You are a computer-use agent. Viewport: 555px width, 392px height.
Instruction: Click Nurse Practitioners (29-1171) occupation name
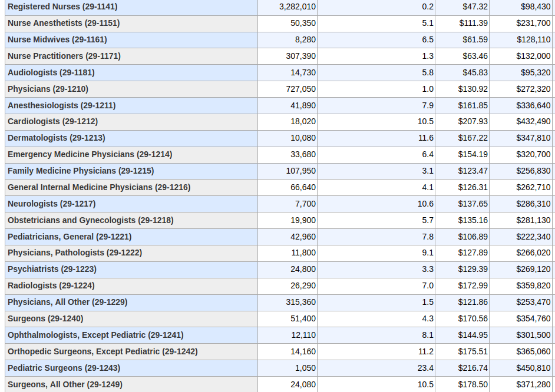64,56
